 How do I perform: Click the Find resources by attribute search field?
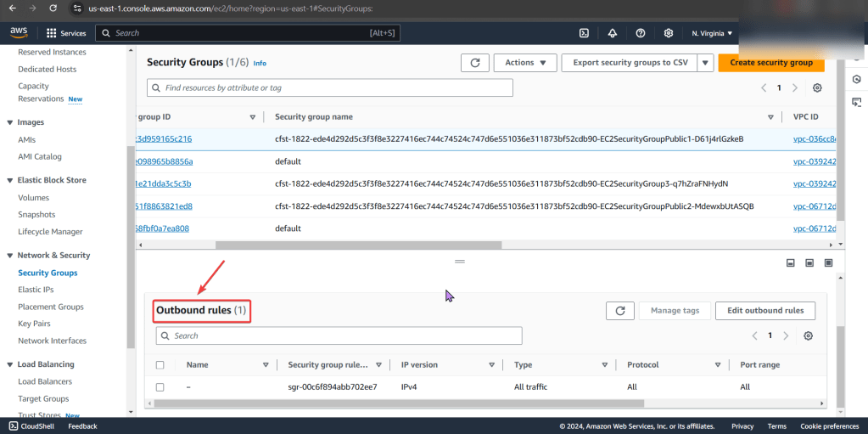point(330,87)
